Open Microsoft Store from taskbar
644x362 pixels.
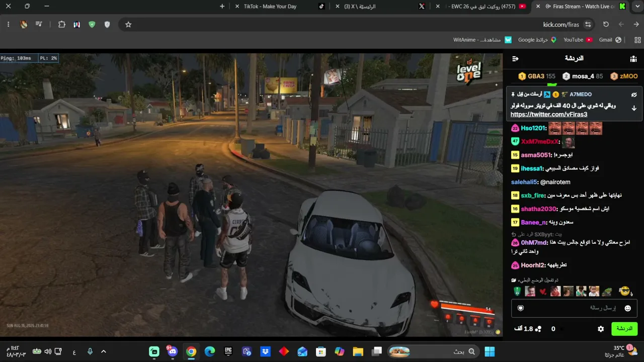(321, 351)
